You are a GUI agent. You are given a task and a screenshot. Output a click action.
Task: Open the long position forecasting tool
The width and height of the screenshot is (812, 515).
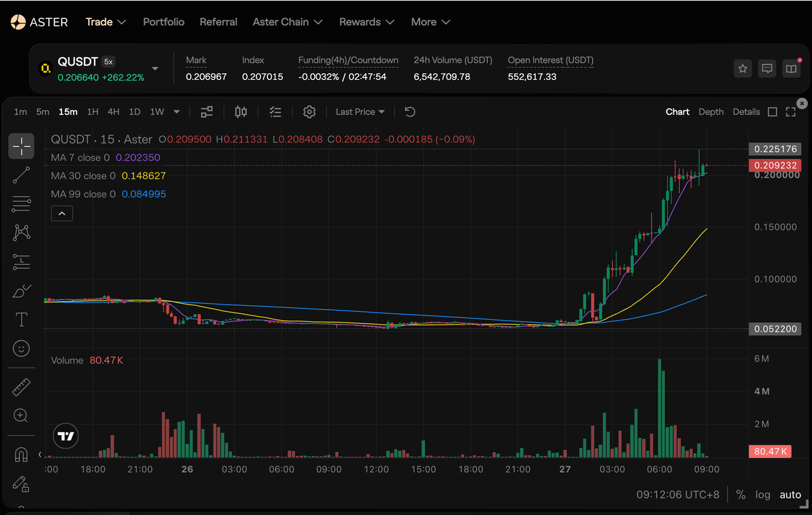coord(21,262)
